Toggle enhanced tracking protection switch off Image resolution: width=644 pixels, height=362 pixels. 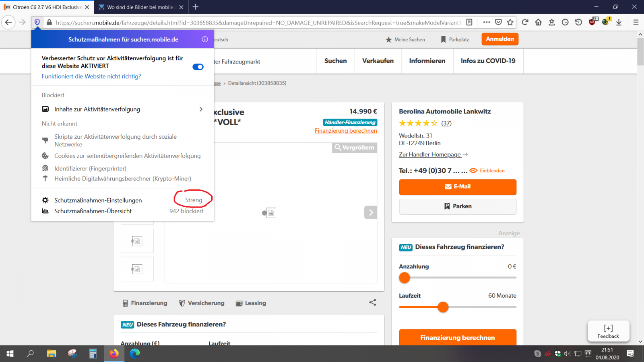click(198, 67)
